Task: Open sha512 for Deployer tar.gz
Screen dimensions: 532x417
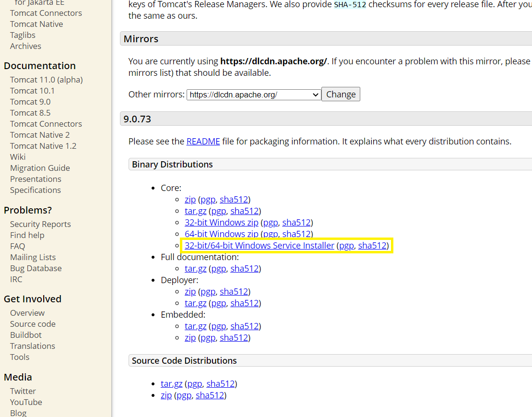Action: (x=244, y=303)
